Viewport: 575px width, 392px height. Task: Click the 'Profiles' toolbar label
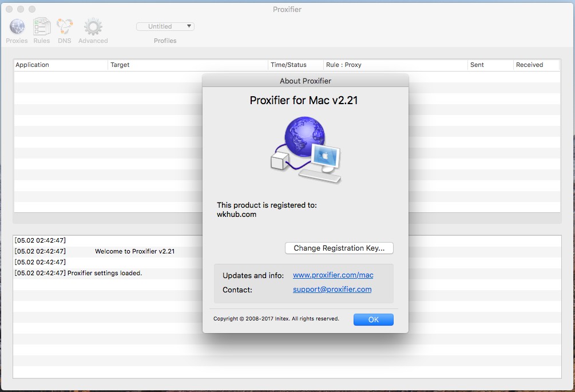(x=165, y=41)
